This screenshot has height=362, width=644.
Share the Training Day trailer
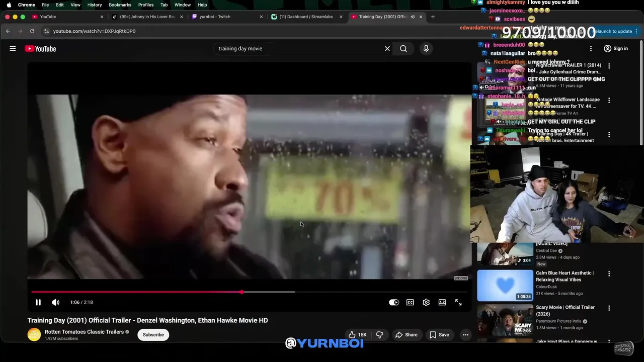tap(407, 335)
